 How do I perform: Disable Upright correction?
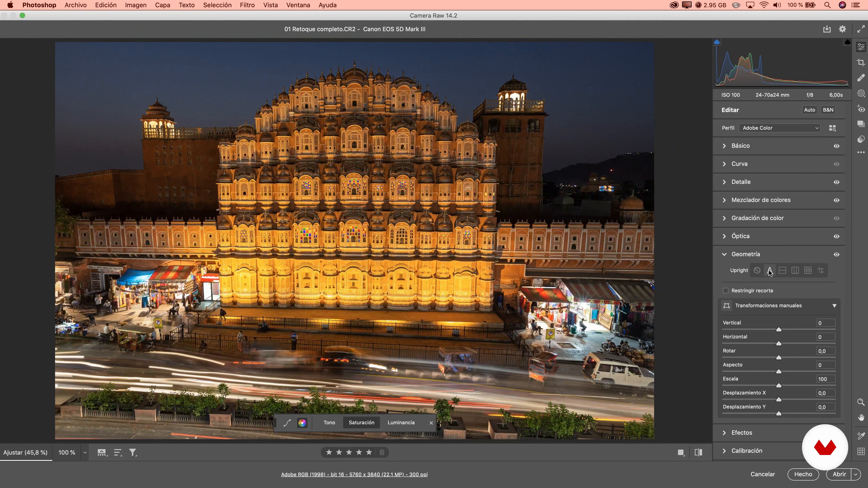[757, 270]
